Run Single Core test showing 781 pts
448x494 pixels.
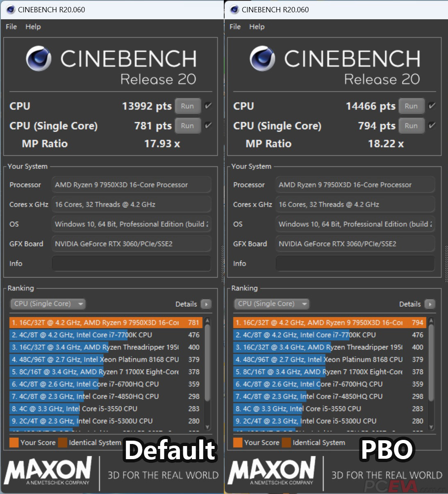188,126
